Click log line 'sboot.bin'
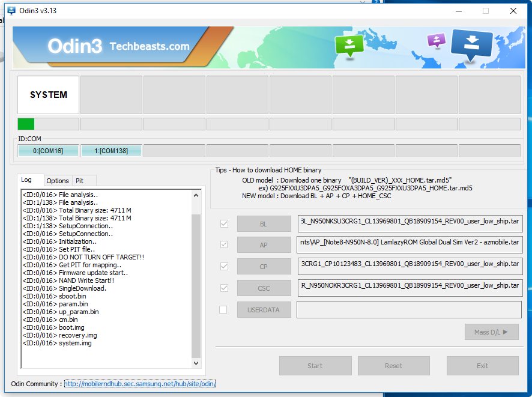The image size is (532, 397). [x=54, y=296]
